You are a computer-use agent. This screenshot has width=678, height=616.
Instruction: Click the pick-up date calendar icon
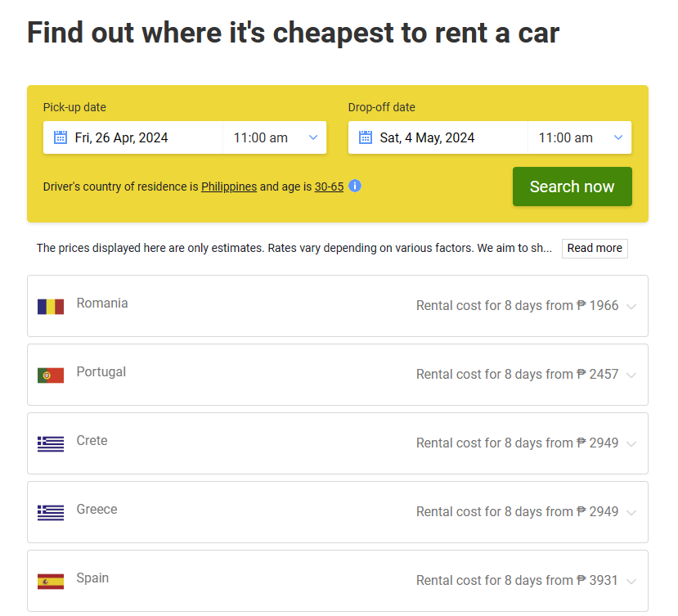(x=61, y=137)
